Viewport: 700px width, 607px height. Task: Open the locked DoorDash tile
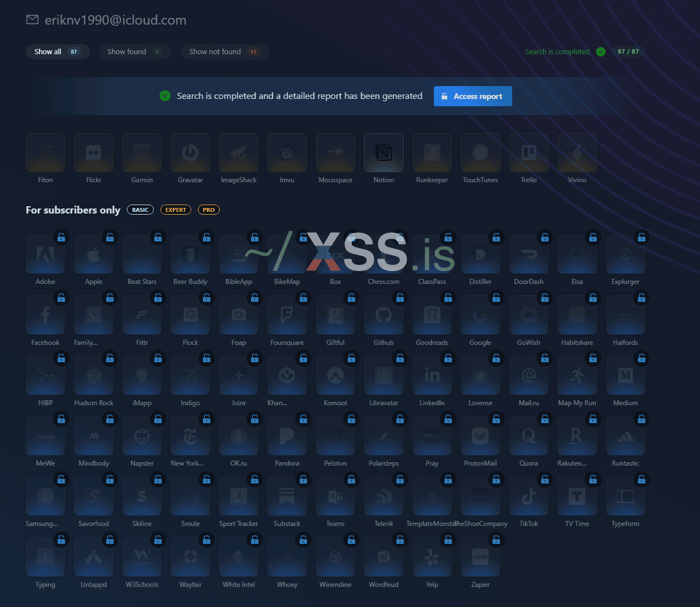coord(529,254)
